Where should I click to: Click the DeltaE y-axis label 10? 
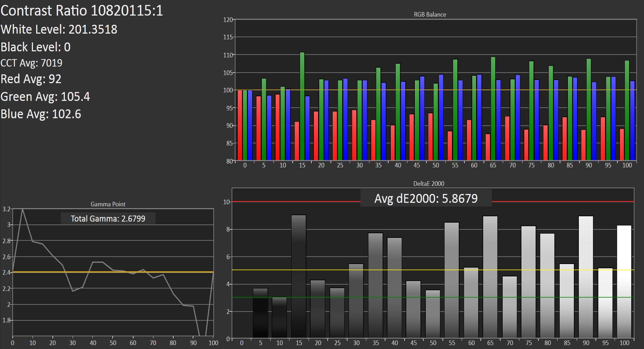click(x=227, y=202)
